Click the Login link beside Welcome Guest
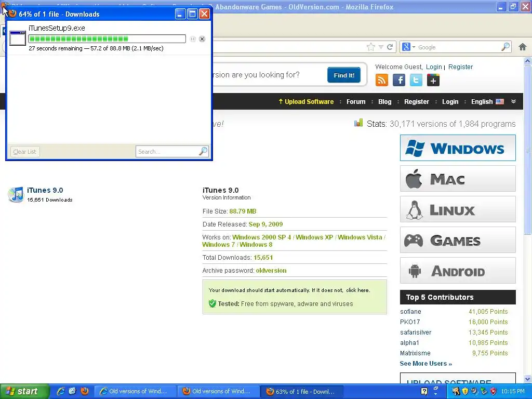Screen dimensions: 532x399 click(x=434, y=67)
